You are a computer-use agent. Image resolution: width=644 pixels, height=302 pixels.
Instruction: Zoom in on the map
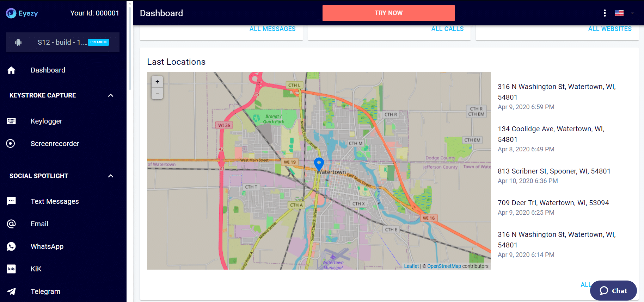click(157, 82)
